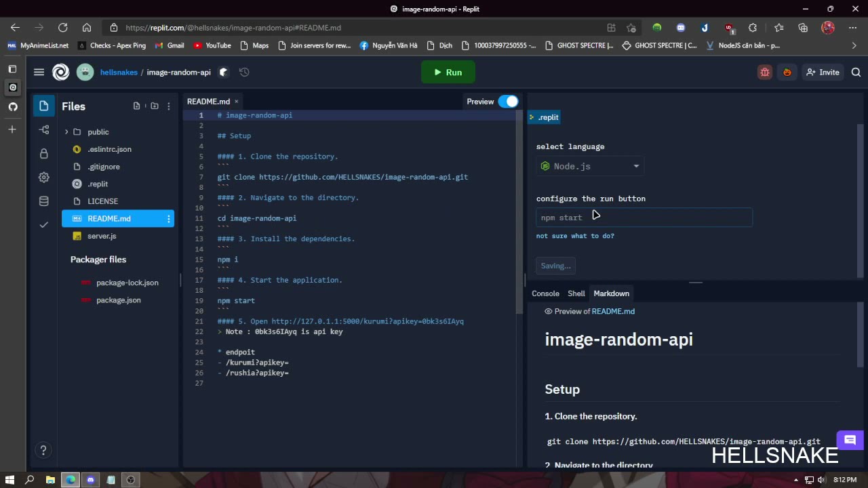The height and width of the screenshot is (488, 868).
Task: Open the README.md three-dot options menu
Action: (x=168, y=218)
